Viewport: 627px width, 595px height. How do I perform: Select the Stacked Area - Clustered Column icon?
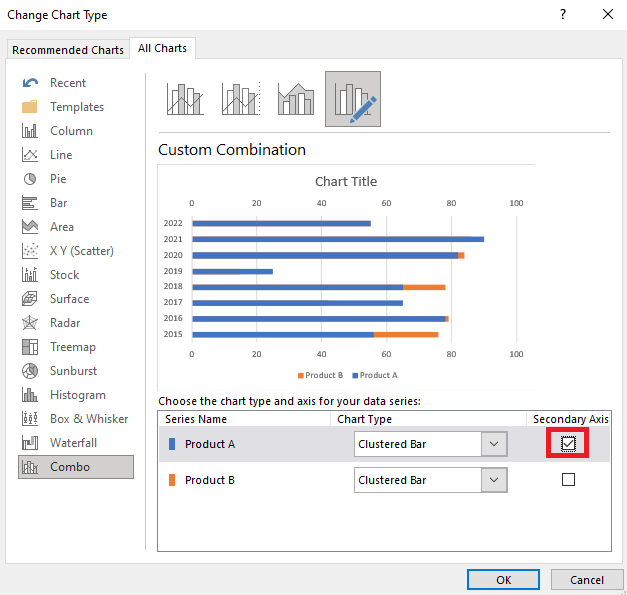click(296, 99)
